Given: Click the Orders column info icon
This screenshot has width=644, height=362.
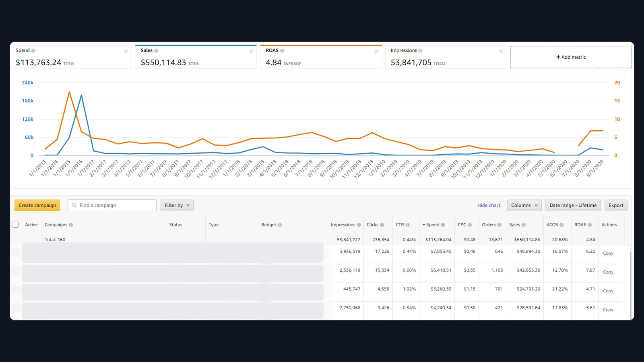Looking at the screenshot, I should point(500,225).
